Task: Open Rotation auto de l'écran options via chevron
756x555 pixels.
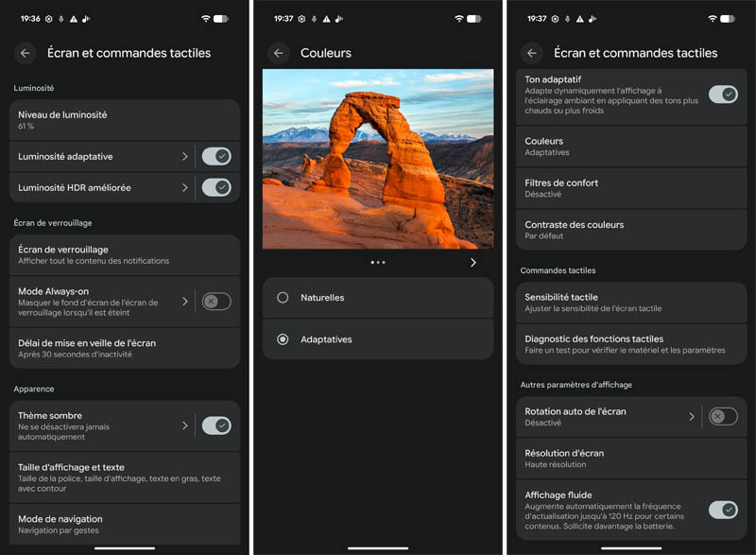Action: (x=692, y=417)
